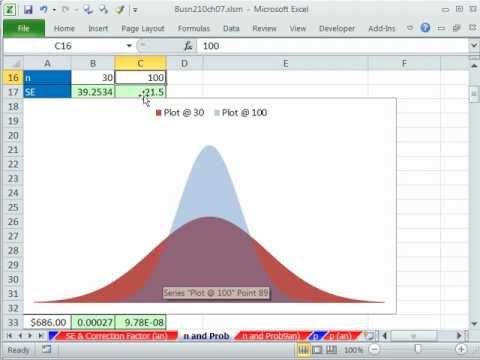
Task: Toggle the minimize ribbon caret icon
Action: (410, 28)
